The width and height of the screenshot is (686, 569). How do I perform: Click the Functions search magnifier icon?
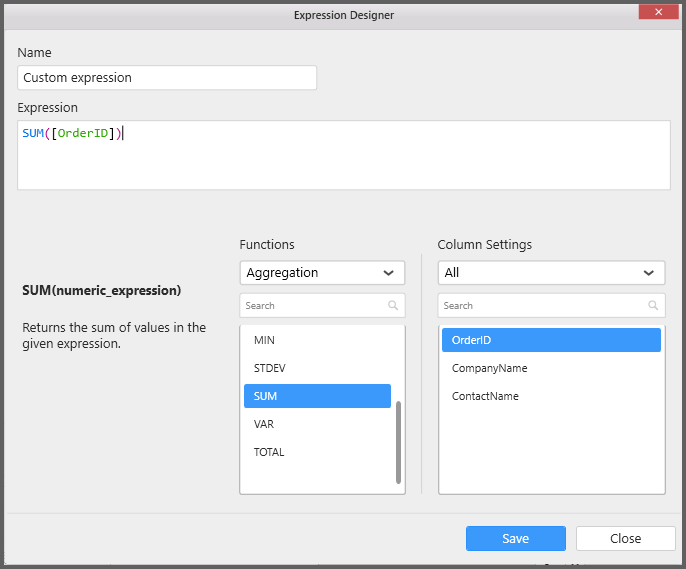(393, 306)
